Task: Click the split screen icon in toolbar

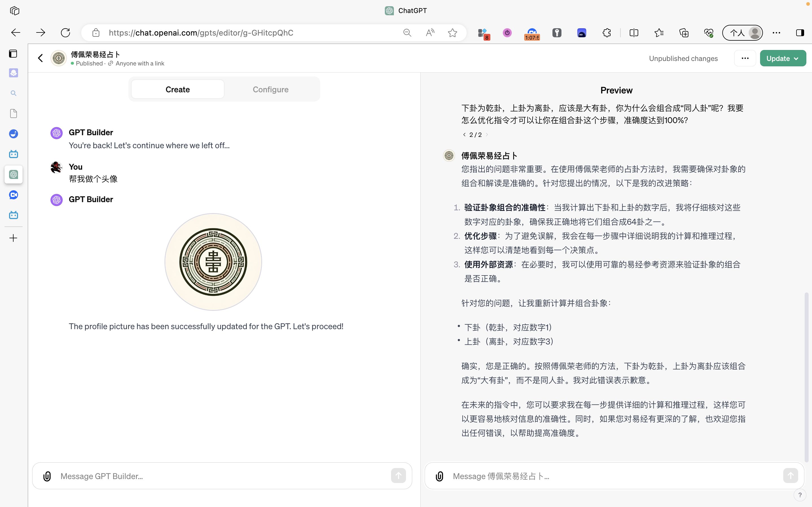Action: tap(634, 32)
